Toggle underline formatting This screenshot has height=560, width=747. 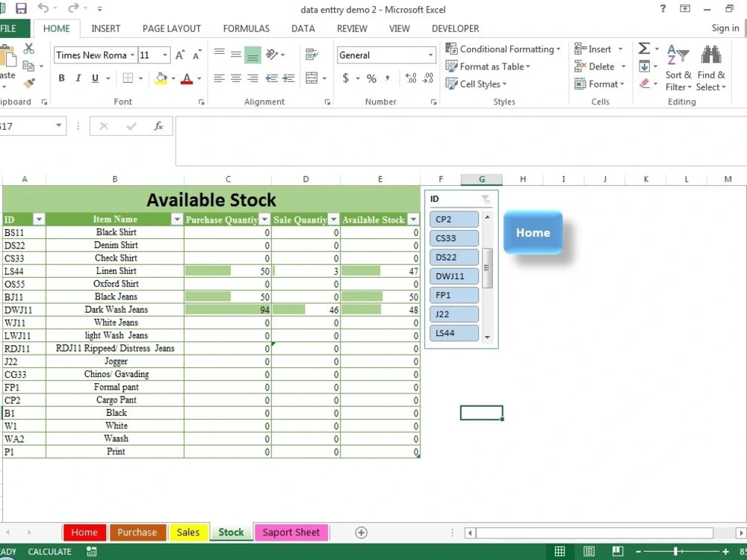pos(95,78)
